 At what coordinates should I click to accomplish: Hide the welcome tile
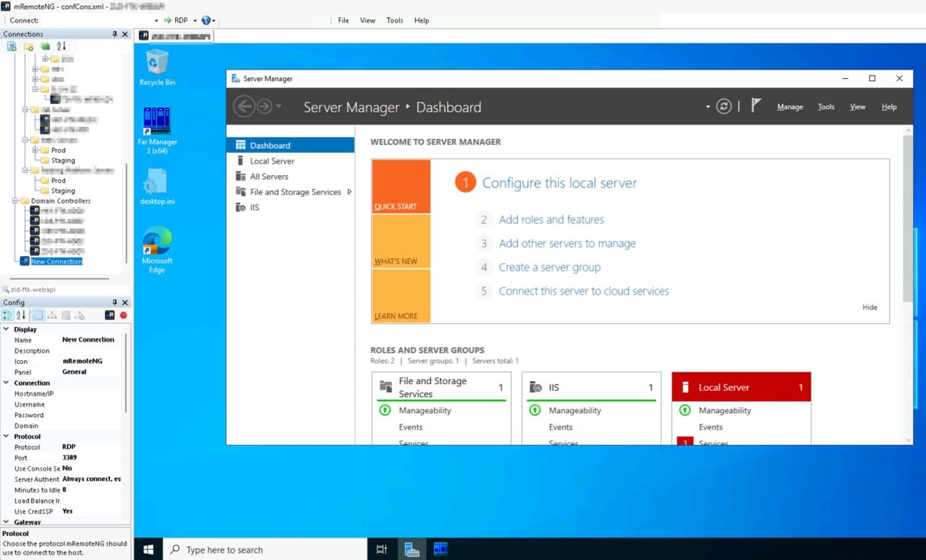[x=870, y=307]
